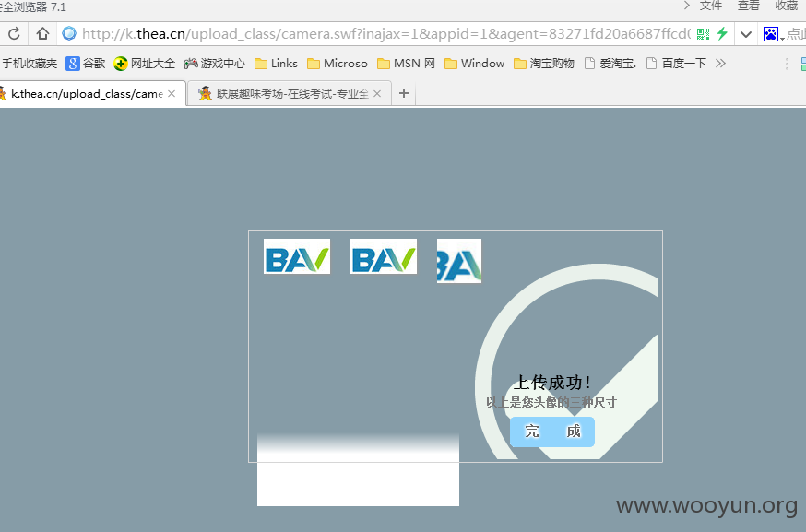Image resolution: width=806 pixels, height=532 pixels.
Task: Open the MSN 网 bookmark folder
Action: pyautogui.click(x=406, y=64)
